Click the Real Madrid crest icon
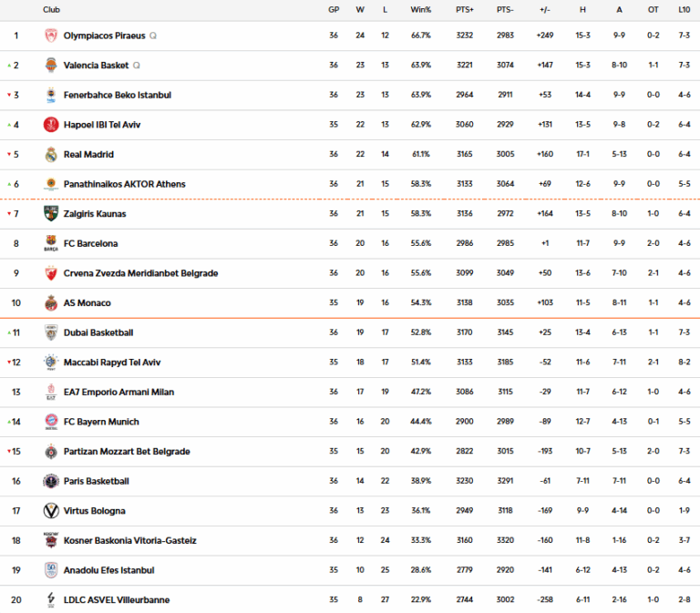700x613 pixels. [51, 155]
